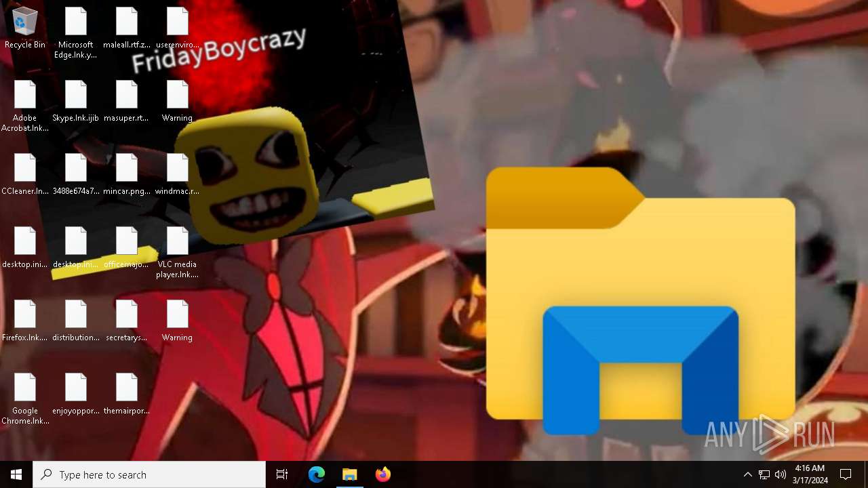Select the distribution file icon
Viewport: 868px width, 488px height.
point(76,321)
